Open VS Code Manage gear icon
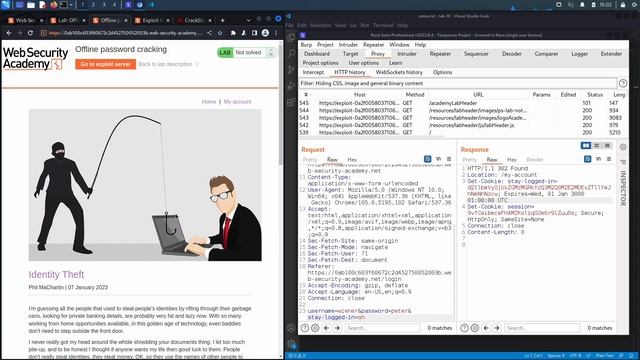Viewport: 640px width, 360px height. coord(291,344)
